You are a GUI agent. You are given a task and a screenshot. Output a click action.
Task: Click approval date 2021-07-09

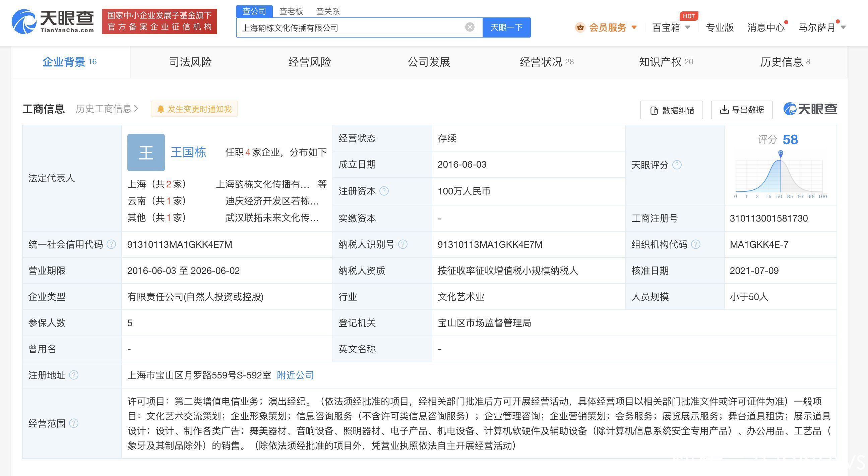(754, 271)
